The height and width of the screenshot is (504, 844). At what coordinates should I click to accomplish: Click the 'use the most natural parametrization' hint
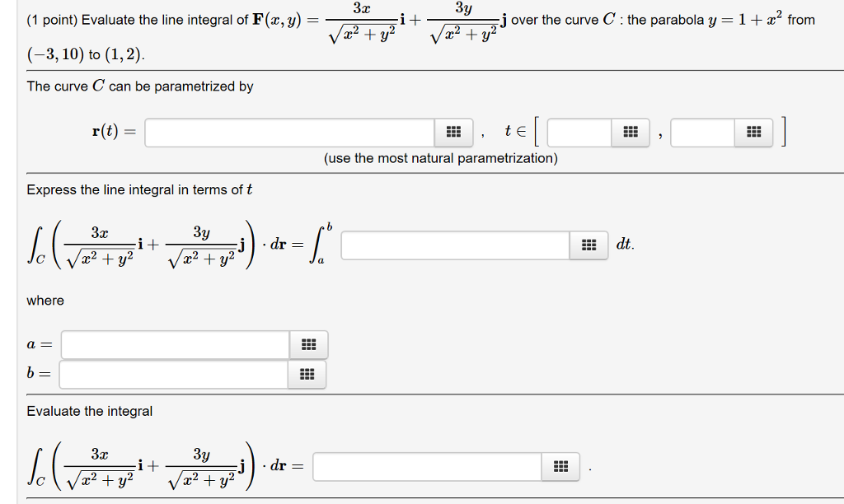(x=443, y=159)
